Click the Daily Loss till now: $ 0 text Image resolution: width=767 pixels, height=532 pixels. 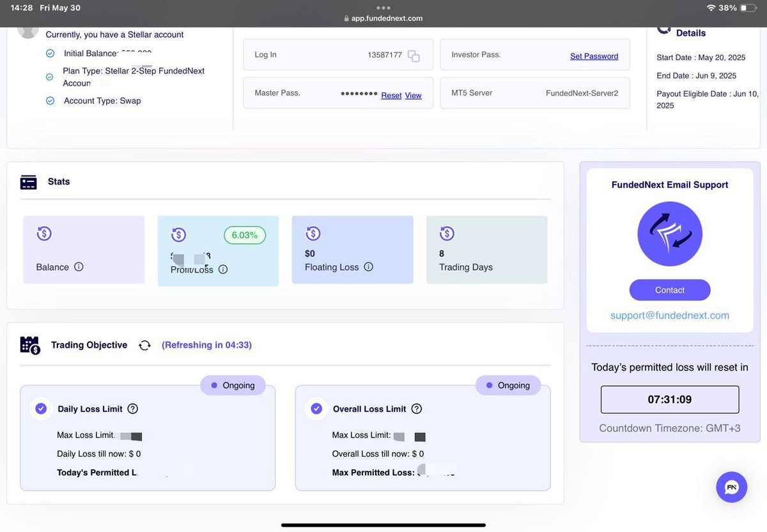(x=98, y=454)
